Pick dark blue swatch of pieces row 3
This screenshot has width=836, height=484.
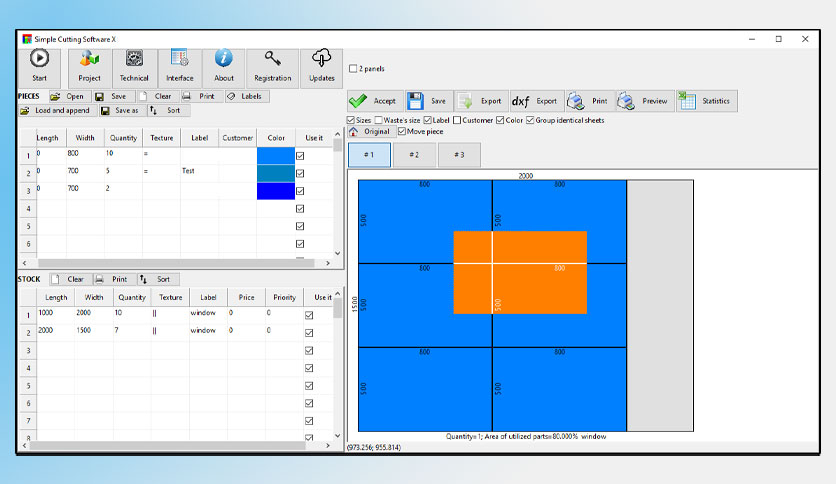click(x=276, y=191)
